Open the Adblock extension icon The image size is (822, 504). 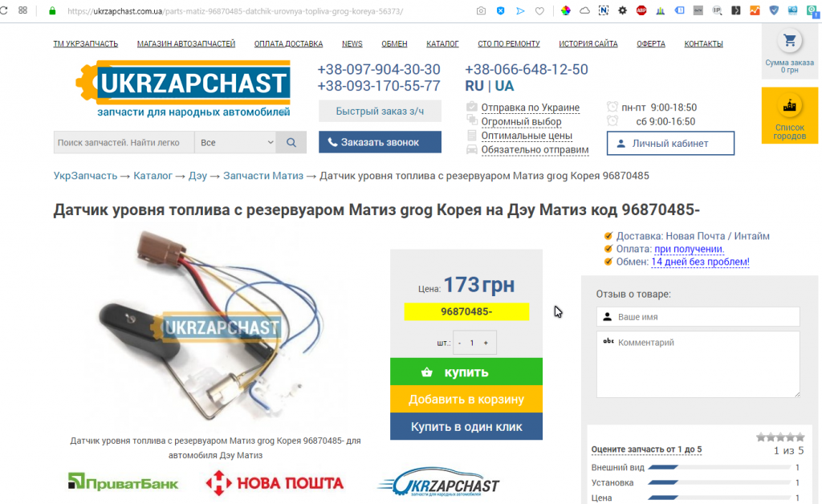click(641, 10)
